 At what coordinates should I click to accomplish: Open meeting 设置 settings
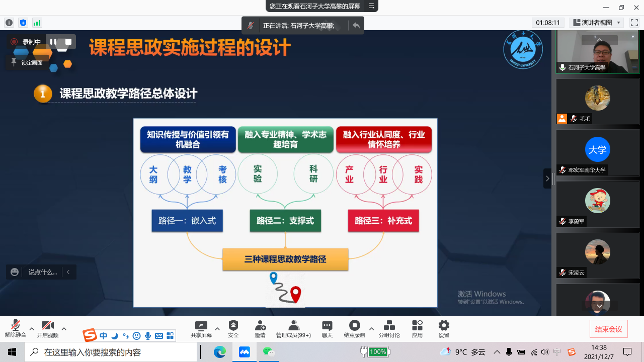click(x=443, y=329)
